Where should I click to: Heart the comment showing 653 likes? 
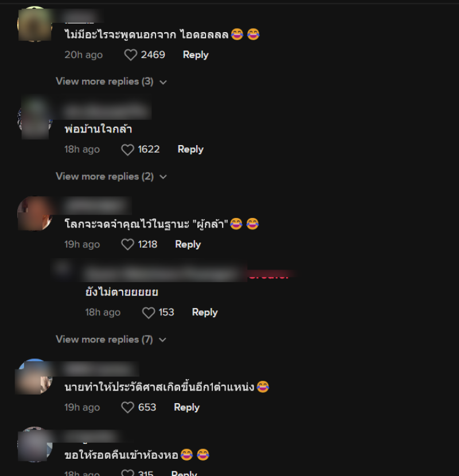click(127, 407)
